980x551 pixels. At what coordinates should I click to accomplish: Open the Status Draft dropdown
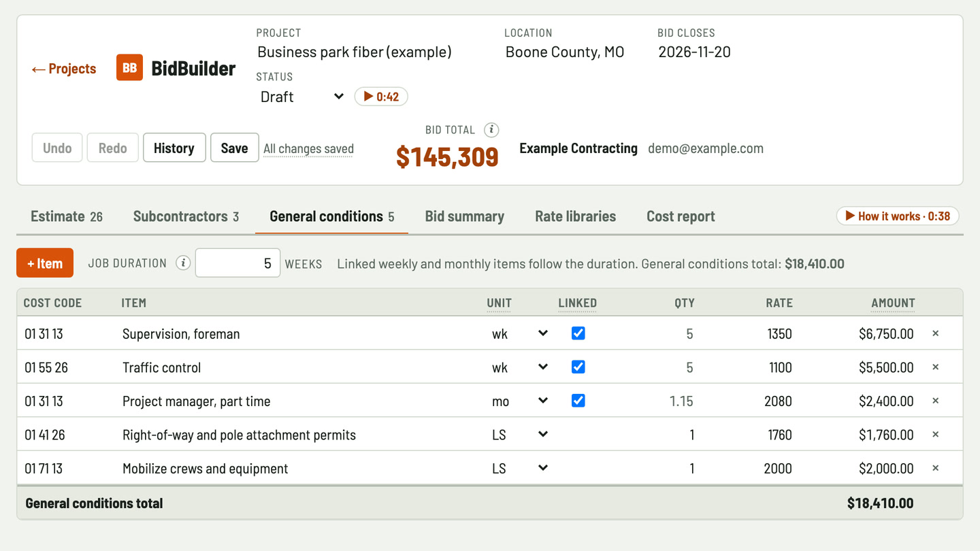click(x=302, y=97)
